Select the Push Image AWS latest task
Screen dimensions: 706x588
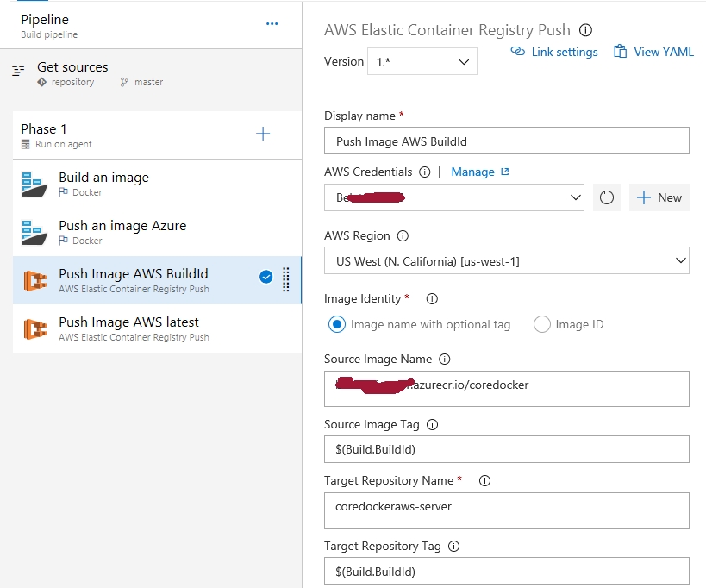tap(157, 328)
